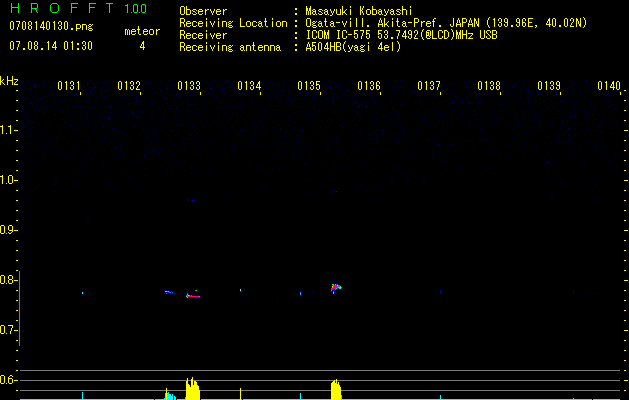Click the colorful meteor echo after 0135

coord(336,287)
